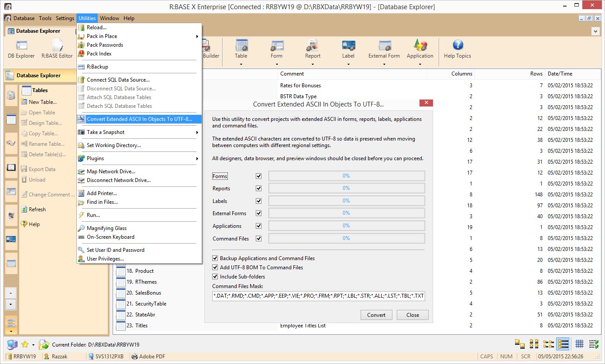
Task: Disable Include Sub-folders option
Action: pos(215,277)
